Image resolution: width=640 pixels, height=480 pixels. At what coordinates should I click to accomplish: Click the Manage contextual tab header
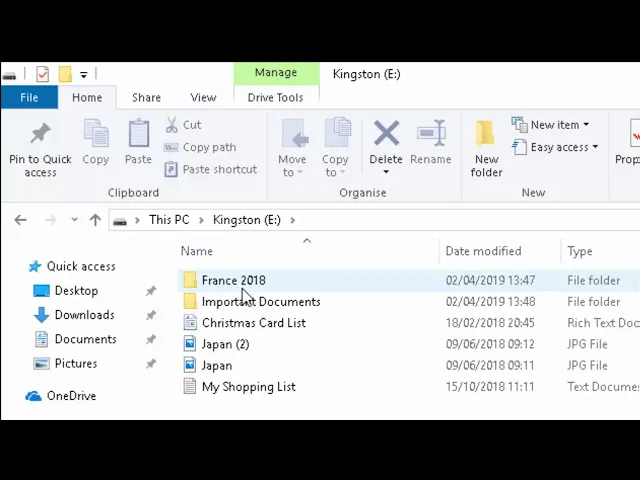click(276, 73)
